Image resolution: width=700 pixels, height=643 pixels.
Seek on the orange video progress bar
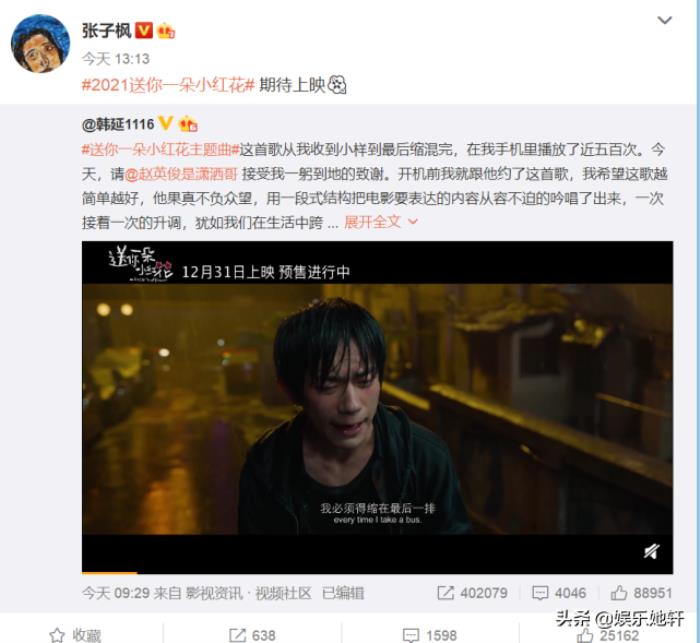coord(377,572)
